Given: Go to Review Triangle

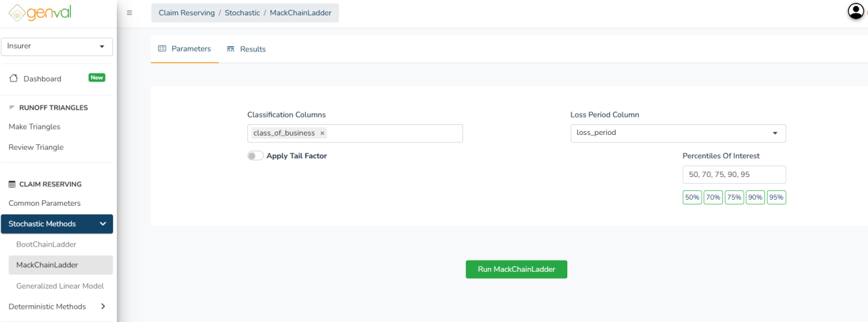Looking at the screenshot, I should click(x=36, y=147).
